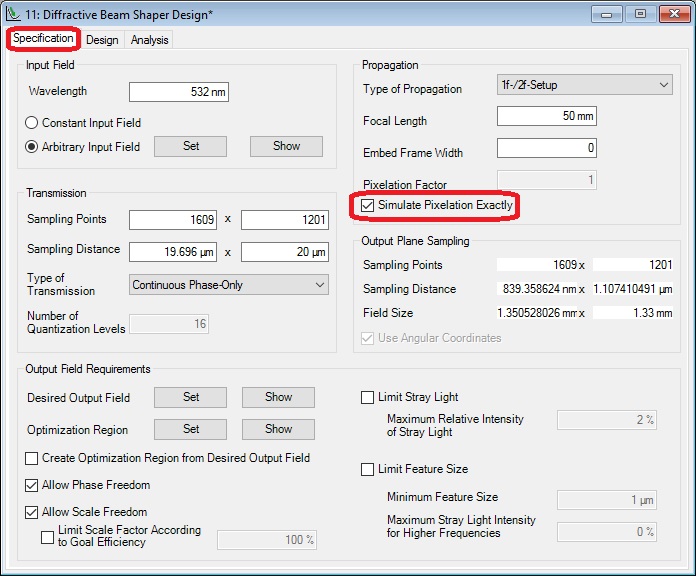Edit the Focal Length value box

tap(546, 117)
